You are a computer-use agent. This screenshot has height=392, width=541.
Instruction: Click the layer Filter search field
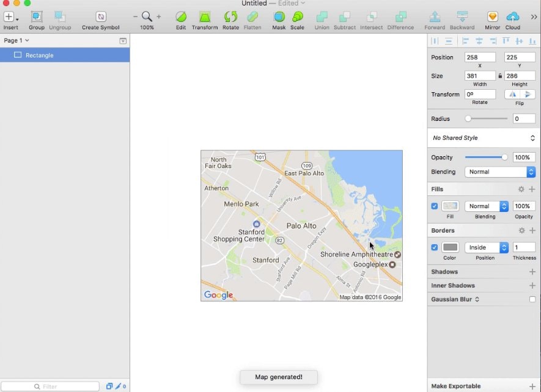click(x=50, y=387)
